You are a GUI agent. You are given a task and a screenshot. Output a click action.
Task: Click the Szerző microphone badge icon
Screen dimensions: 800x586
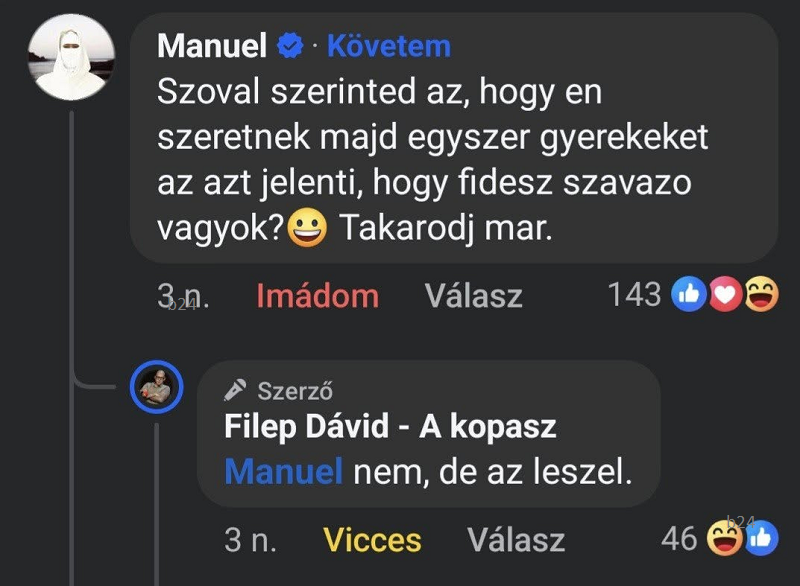pos(237,390)
